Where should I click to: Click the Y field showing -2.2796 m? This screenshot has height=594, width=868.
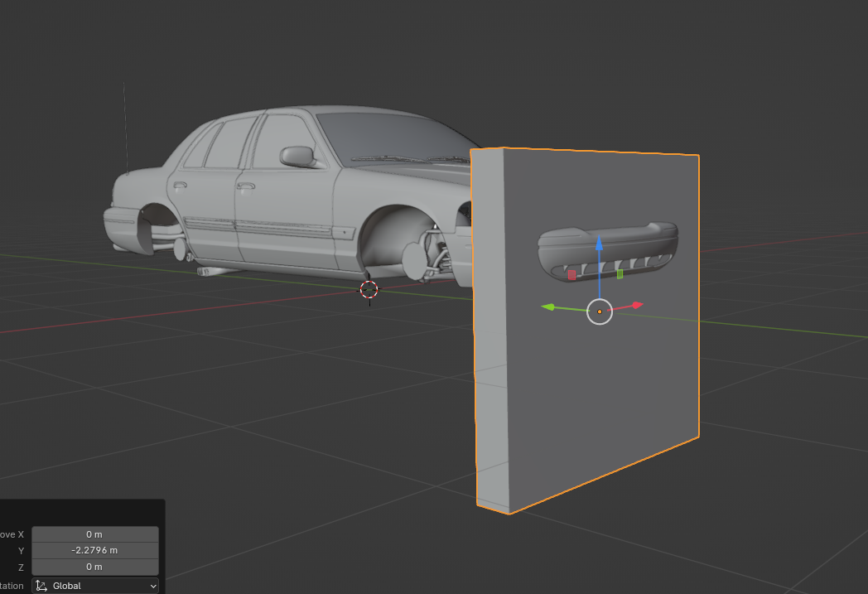point(95,550)
